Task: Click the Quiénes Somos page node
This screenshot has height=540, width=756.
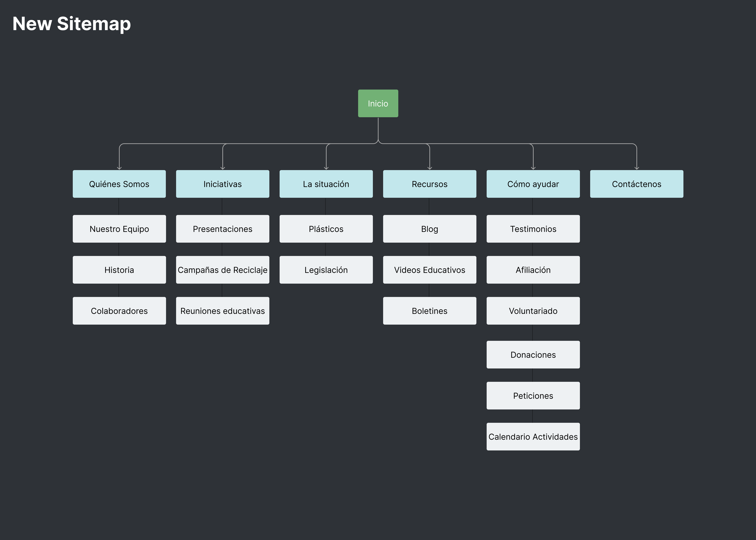Action: pos(119,184)
